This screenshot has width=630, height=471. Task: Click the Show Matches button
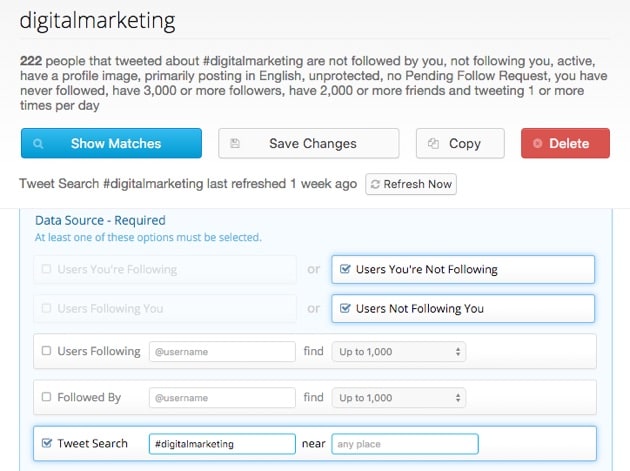pyautogui.click(x=111, y=143)
